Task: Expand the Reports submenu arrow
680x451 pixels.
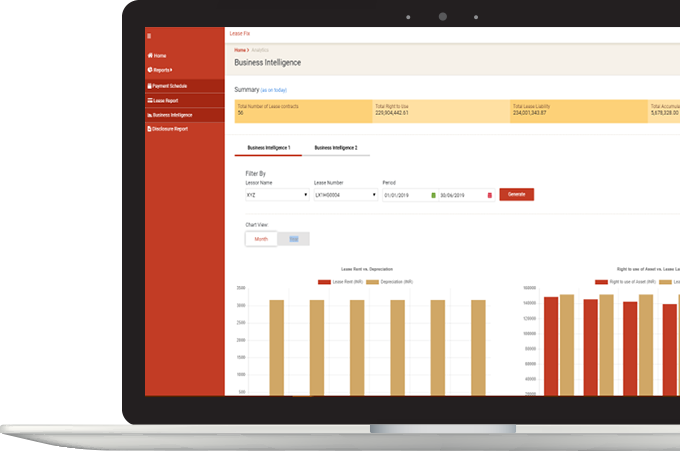Action: [171, 70]
